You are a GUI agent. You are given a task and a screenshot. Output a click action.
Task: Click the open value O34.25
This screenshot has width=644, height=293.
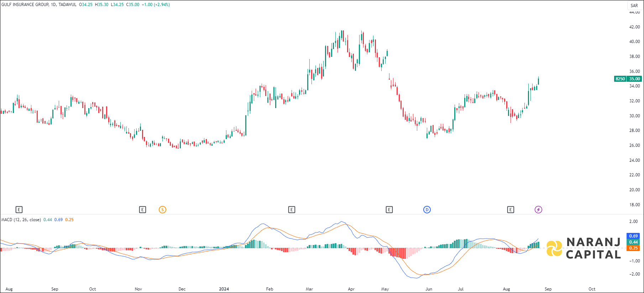coord(86,5)
